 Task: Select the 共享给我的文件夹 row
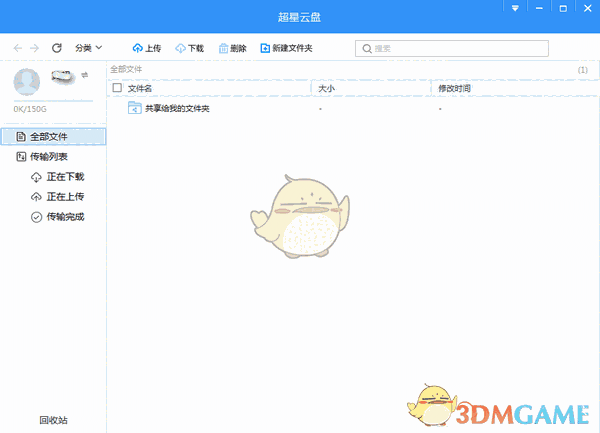coord(352,108)
